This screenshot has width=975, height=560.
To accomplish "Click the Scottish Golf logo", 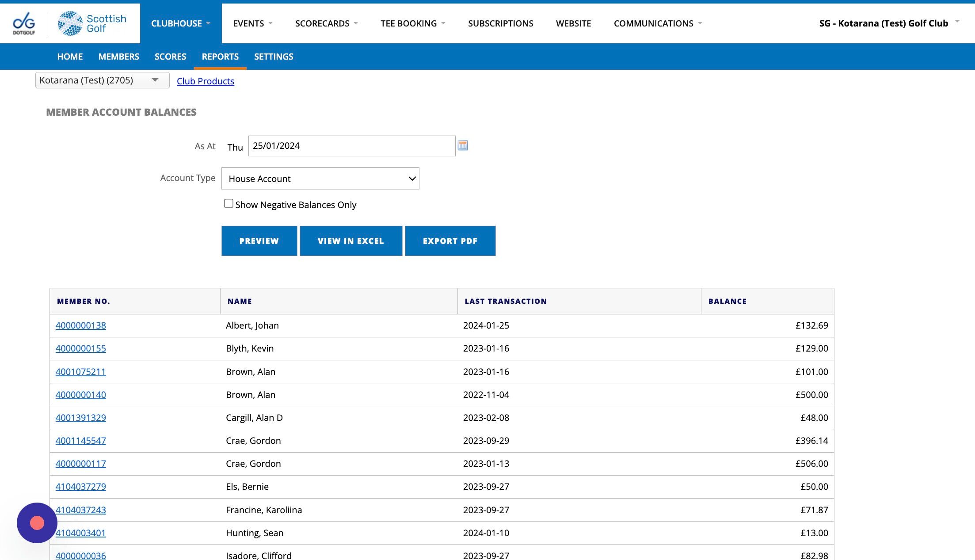I will 92,23.
